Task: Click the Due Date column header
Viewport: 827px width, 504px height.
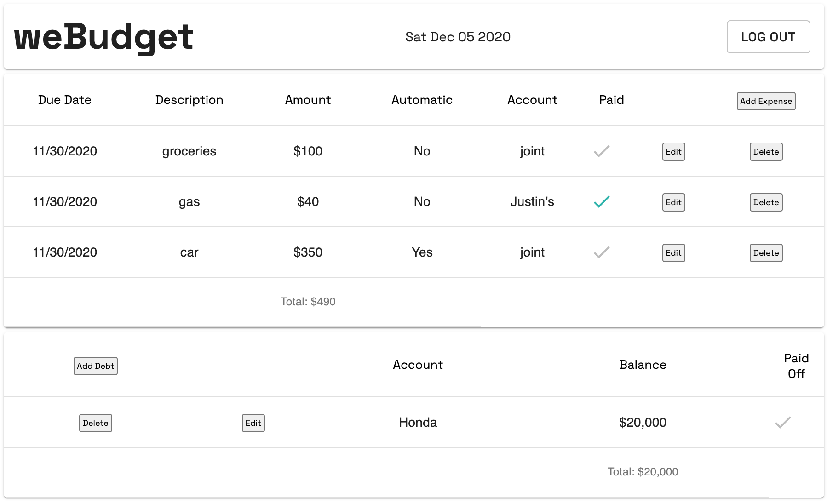Action: pyautogui.click(x=65, y=100)
